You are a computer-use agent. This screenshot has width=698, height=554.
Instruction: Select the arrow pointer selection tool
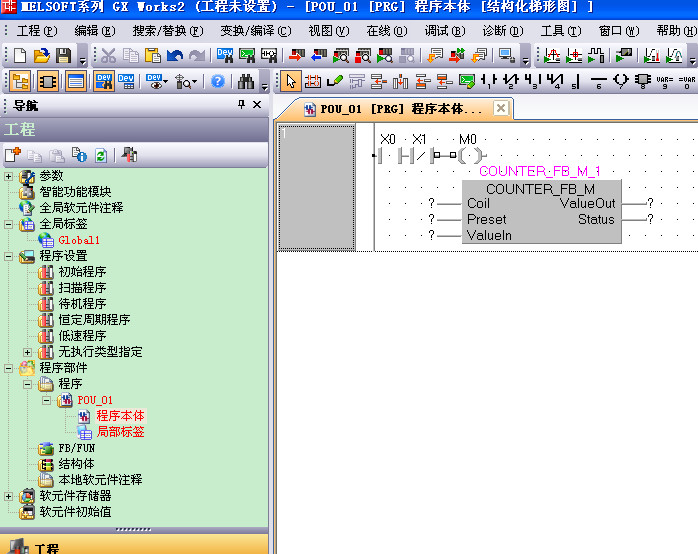click(291, 81)
